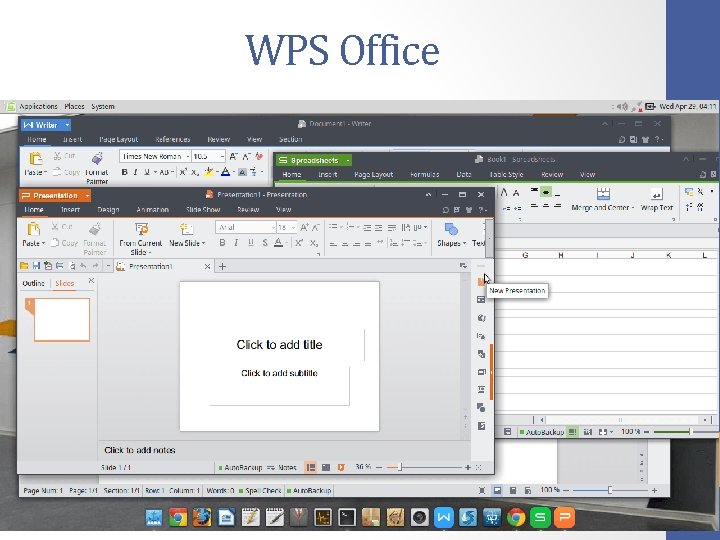Click Paste icon in Presentation ribbon

click(33, 229)
